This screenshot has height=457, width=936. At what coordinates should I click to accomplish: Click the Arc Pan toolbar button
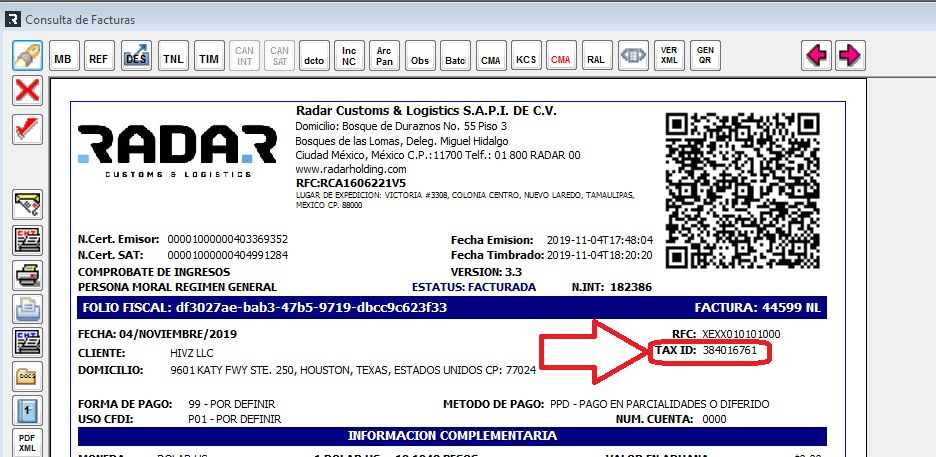384,55
